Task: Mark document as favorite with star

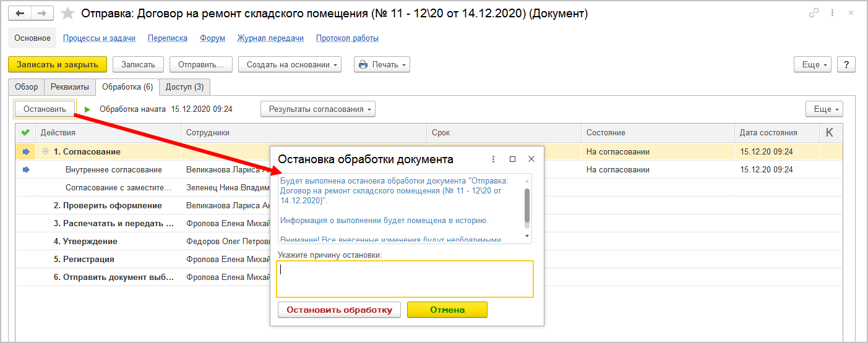Action: [68, 14]
